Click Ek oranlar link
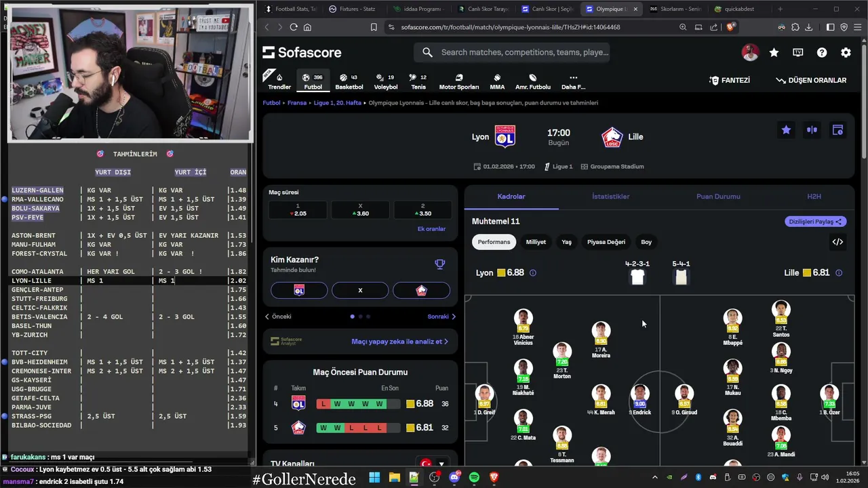Screen dimensions: 868x488 [x=431, y=229]
